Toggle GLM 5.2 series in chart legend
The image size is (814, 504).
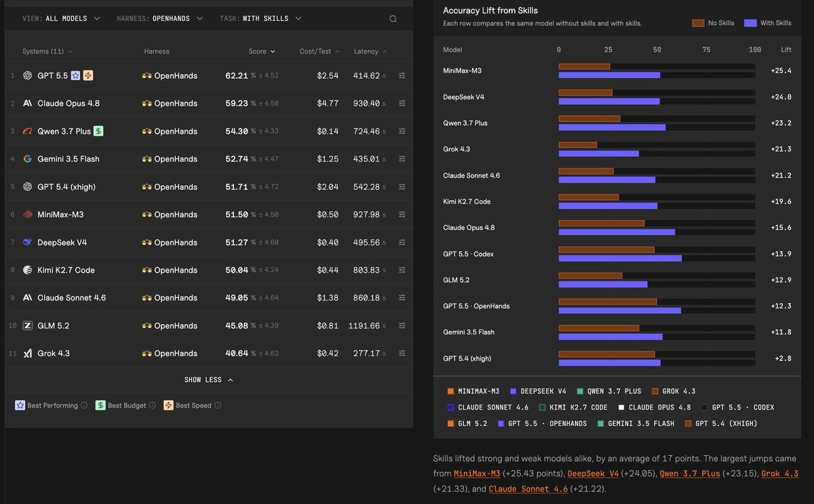(468, 424)
